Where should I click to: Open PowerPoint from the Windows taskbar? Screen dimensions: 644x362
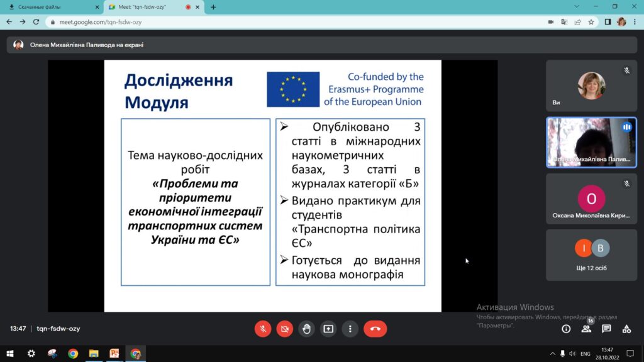pos(114,353)
